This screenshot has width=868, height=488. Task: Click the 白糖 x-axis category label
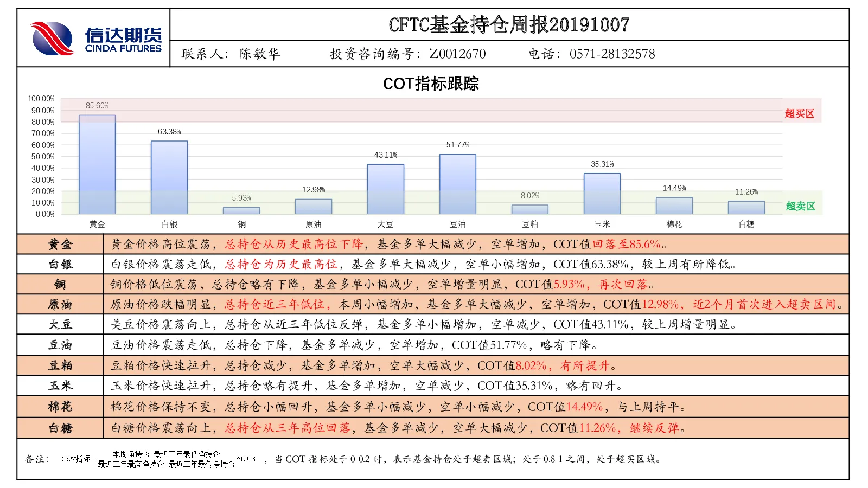(x=746, y=224)
